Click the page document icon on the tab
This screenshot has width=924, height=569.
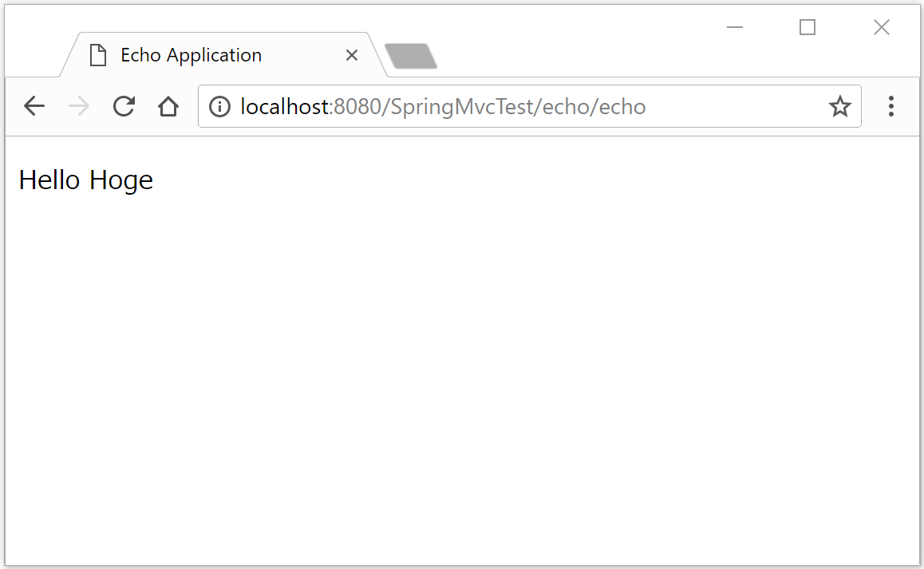pos(98,54)
